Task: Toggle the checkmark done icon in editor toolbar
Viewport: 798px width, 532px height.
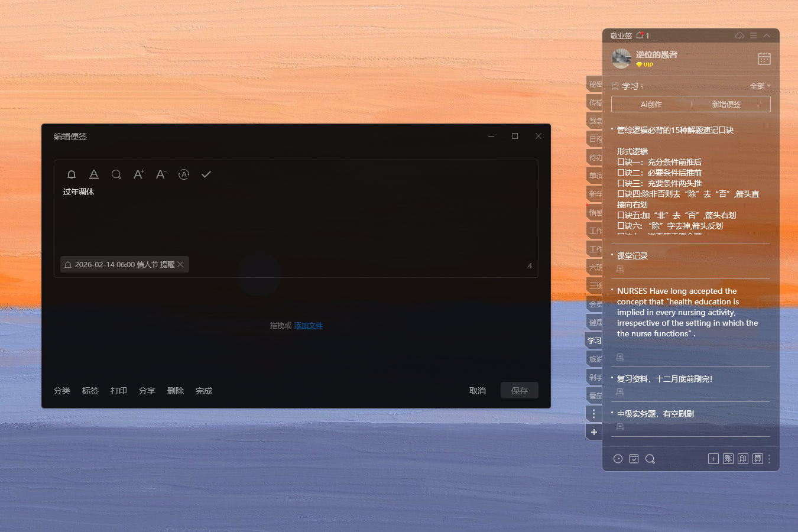Action: click(x=206, y=174)
